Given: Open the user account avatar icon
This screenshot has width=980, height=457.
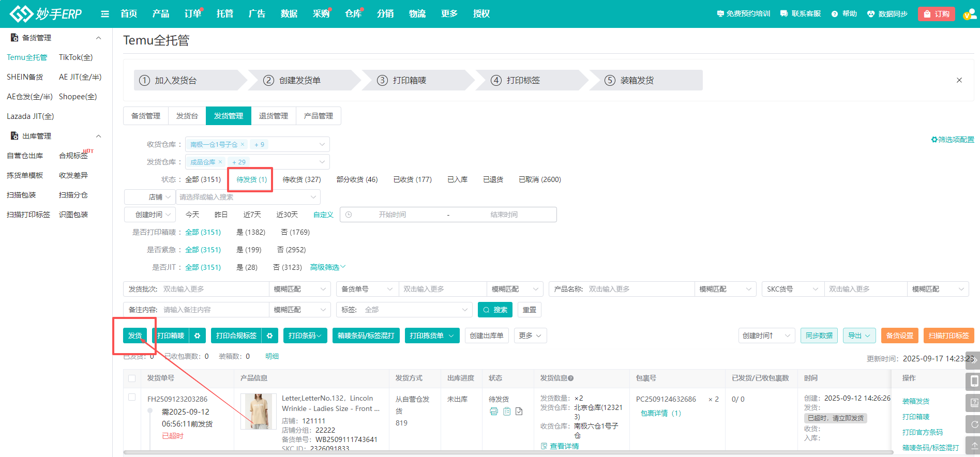Looking at the screenshot, I should pos(969,14).
